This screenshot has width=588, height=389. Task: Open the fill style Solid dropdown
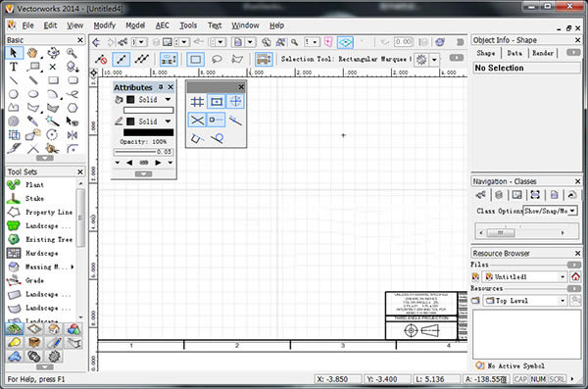168,99
